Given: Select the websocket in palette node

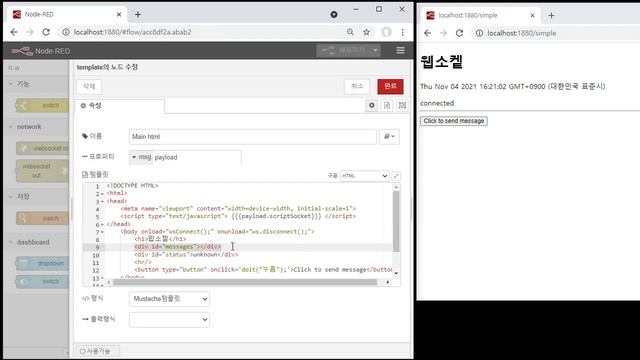Looking at the screenshot, I should pyautogui.click(x=42, y=148).
